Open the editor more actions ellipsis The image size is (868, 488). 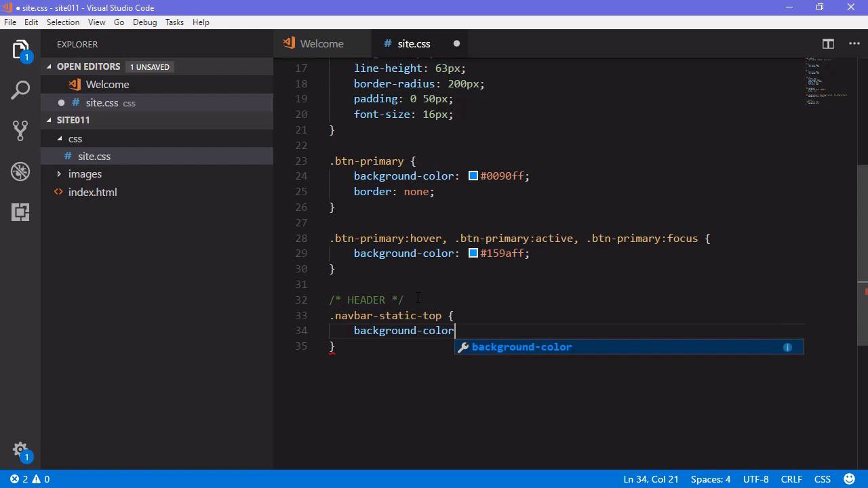pyautogui.click(x=854, y=43)
